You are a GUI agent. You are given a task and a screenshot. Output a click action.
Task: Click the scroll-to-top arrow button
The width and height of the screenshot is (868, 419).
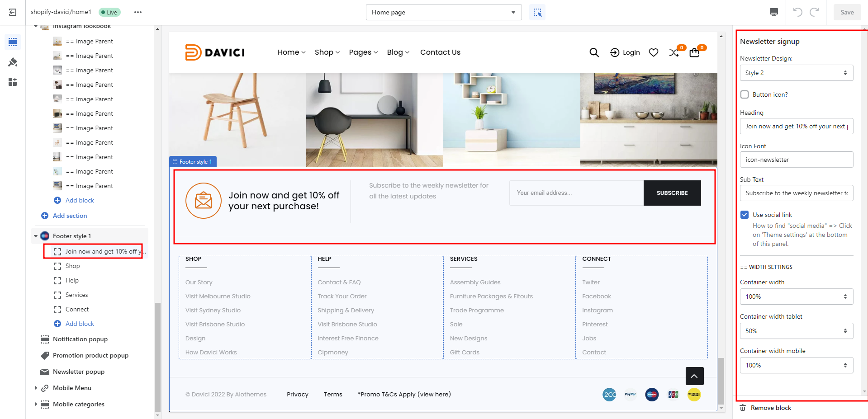[694, 376]
